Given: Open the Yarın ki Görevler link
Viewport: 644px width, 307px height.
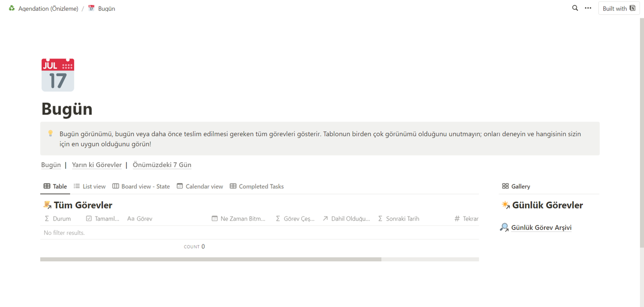Looking at the screenshot, I should (97, 165).
